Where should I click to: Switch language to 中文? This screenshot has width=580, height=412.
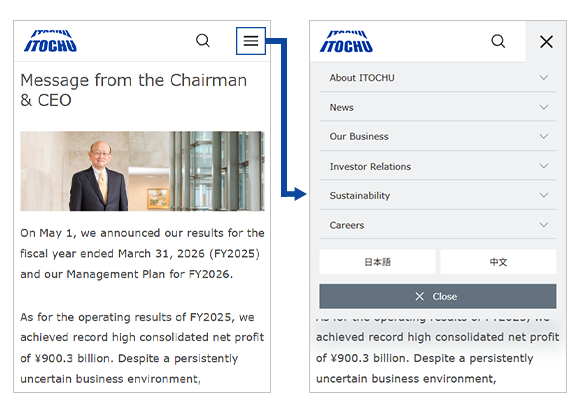coord(498,262)
